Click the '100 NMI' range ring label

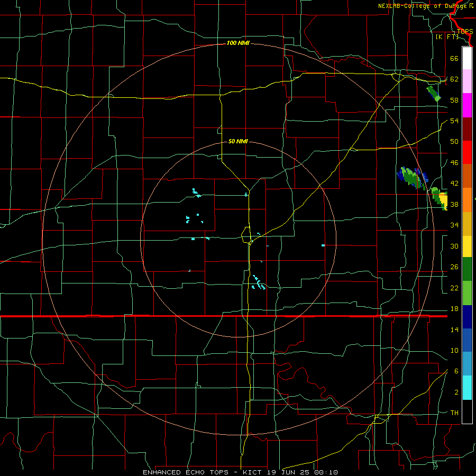click(x=238, y=43)
